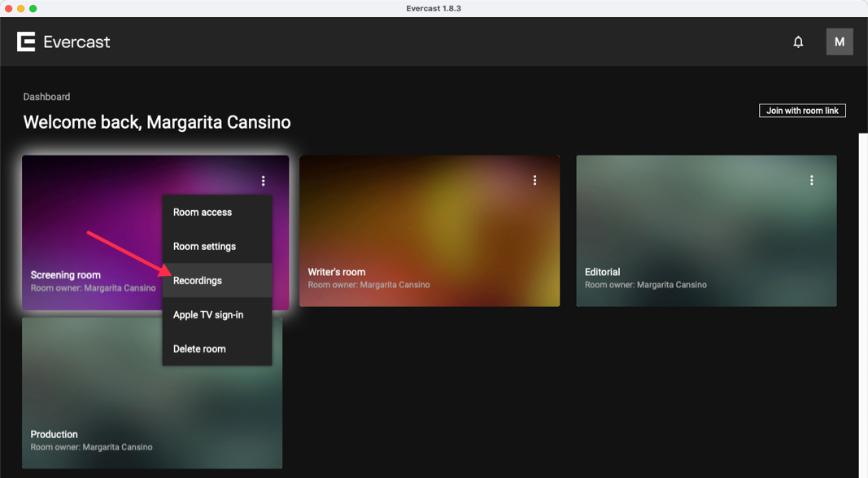Click the Evercast 1.8.3 window title
The height and width of the screenshot is (478, 868).
(x=434, y=8)
